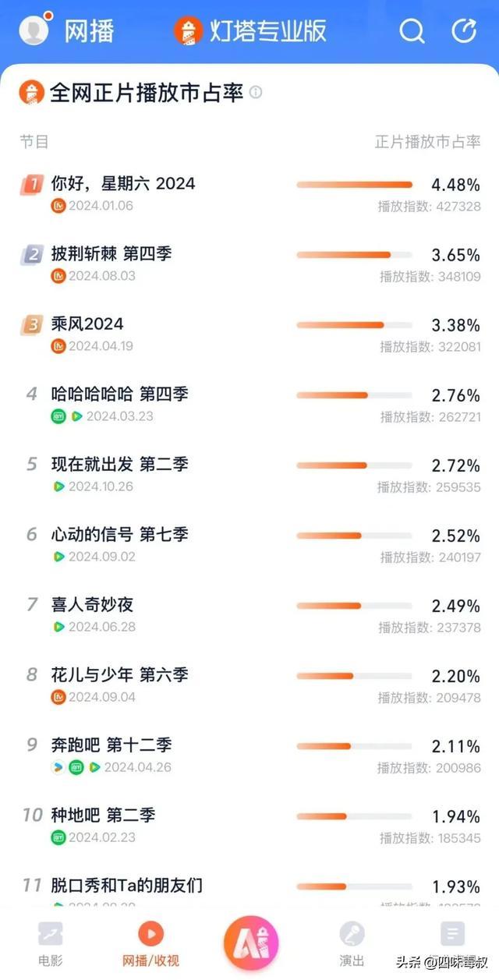Tap the 4.48% market share bar
The height and width of the screenshot is (980, 499).
click(x=354, y=185)
